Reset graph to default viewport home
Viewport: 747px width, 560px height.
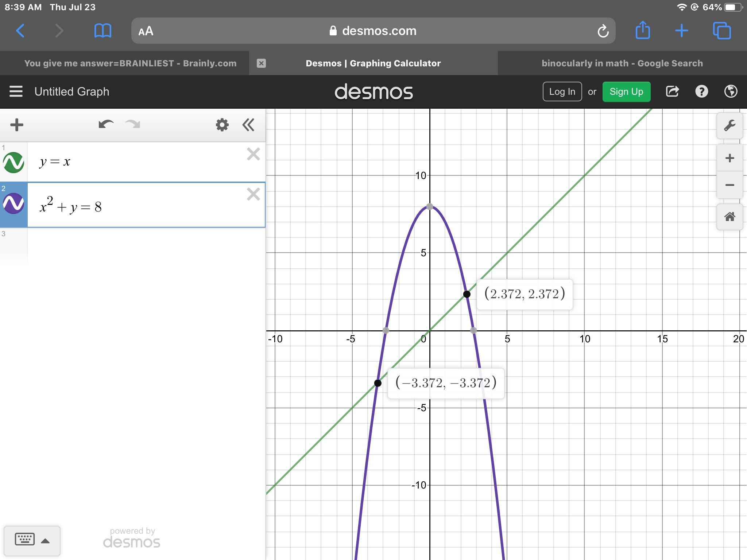point(729,217)
